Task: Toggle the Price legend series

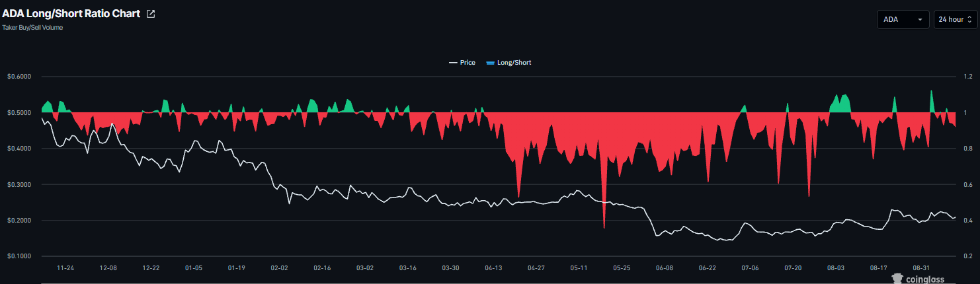Action: 462,63
